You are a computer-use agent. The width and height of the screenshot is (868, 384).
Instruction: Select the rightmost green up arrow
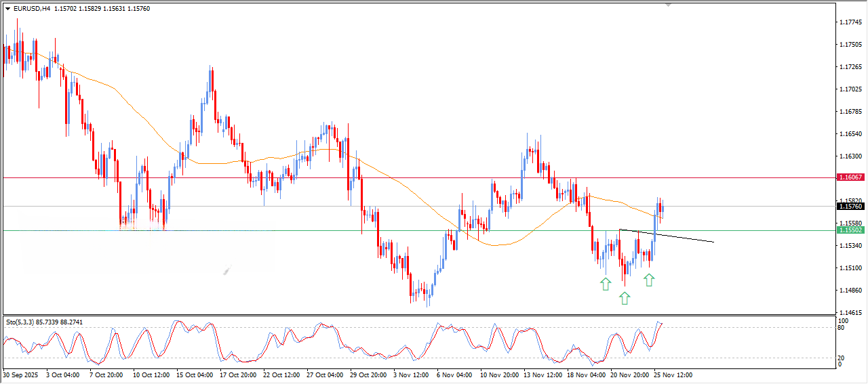(x=649, y=280)
